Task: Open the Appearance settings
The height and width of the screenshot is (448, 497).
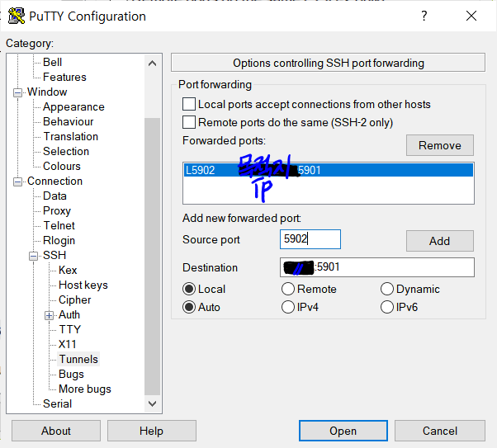Action: pos(73,106)
